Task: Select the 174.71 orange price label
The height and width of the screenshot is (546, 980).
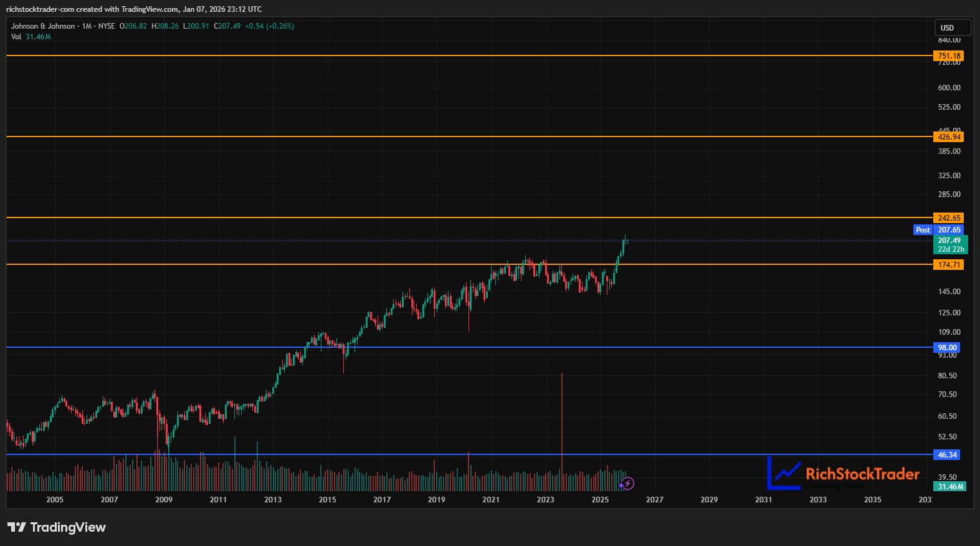Action: click(x=949, y=265)
